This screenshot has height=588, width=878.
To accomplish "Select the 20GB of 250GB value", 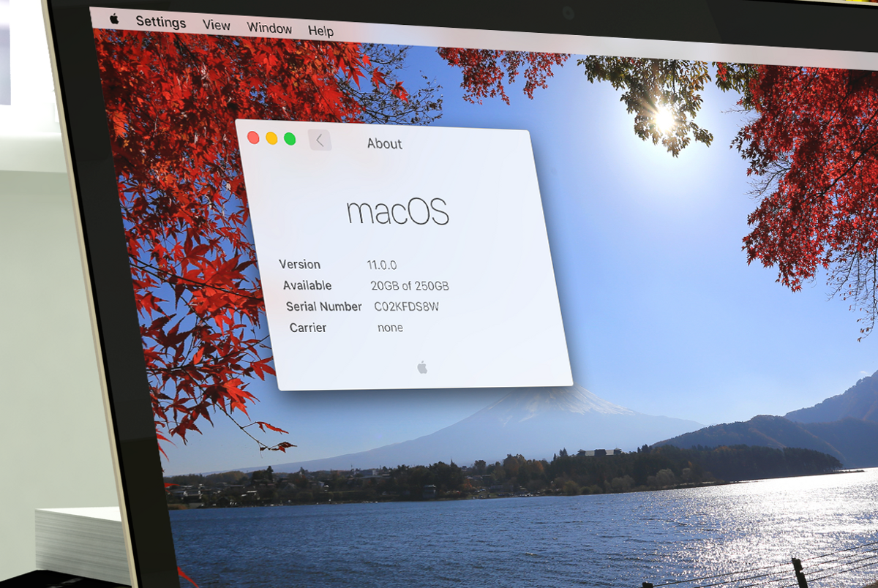I will [x=410, y=286].
